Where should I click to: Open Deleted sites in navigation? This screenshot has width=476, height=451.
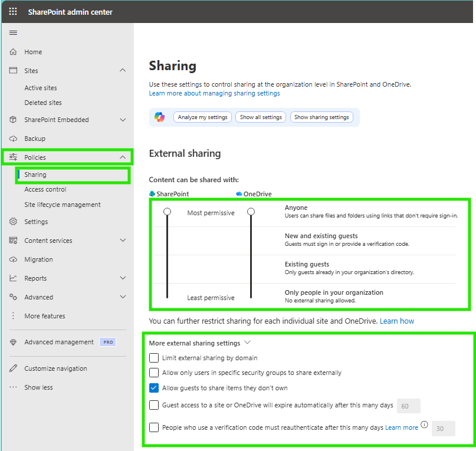(43, 103)
